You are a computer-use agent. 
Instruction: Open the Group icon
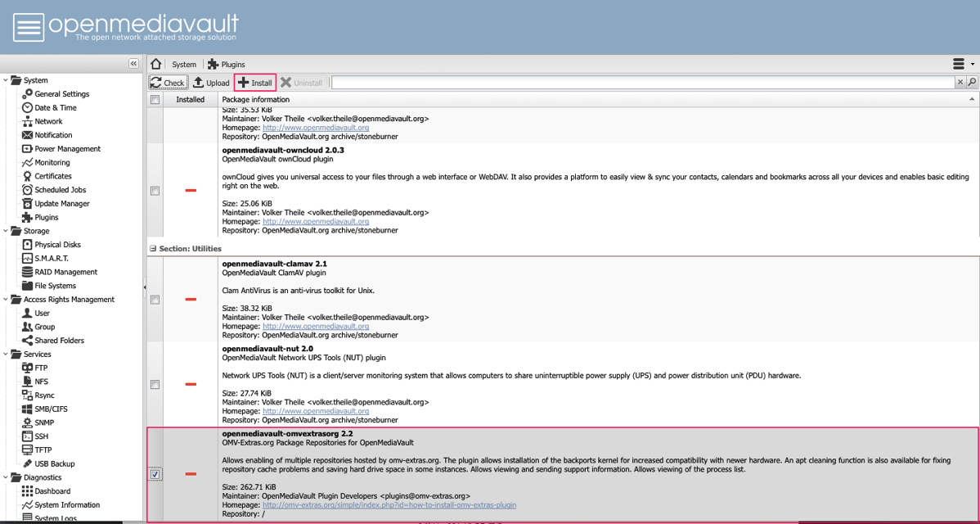27,327
